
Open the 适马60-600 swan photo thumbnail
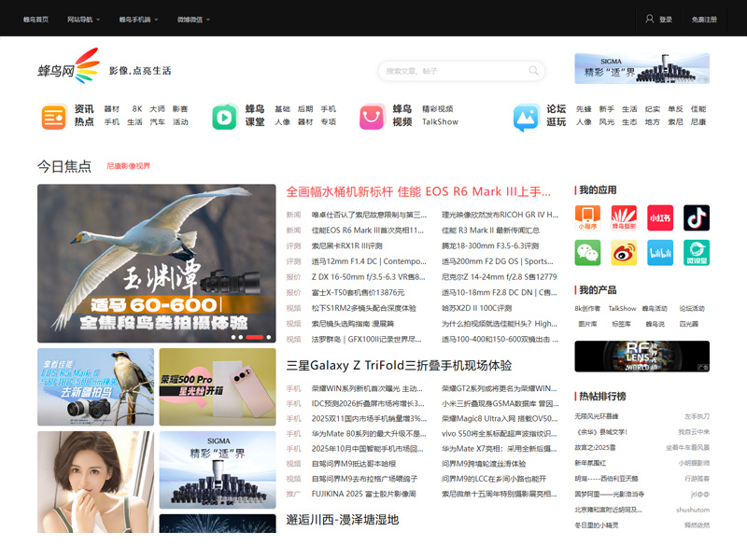click(x=156, y=261)
